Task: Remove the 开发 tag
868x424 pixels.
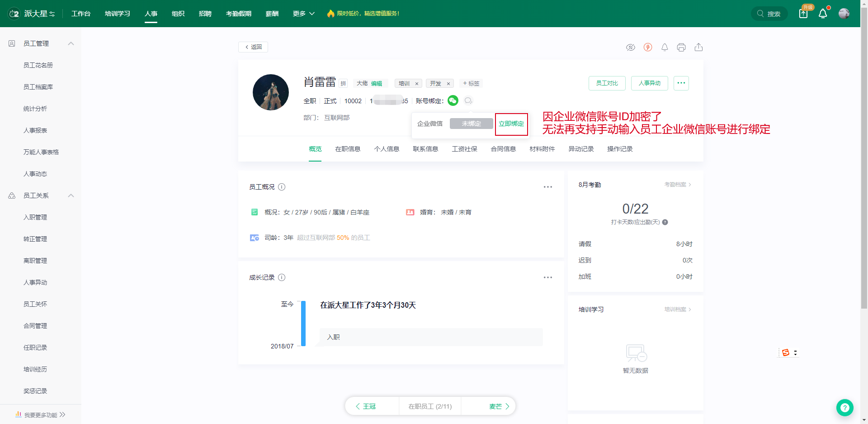Action: 448,84
